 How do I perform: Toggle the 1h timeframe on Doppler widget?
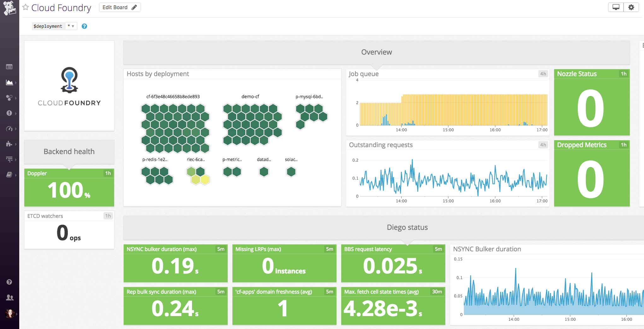(108, 173)
